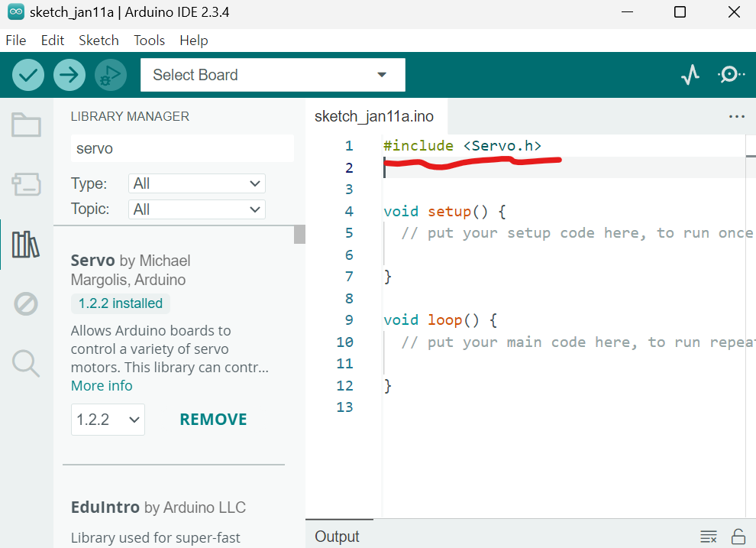Open the Servo version 1.2.2 dropdown
756x548 pixels.
coord(108,420)
